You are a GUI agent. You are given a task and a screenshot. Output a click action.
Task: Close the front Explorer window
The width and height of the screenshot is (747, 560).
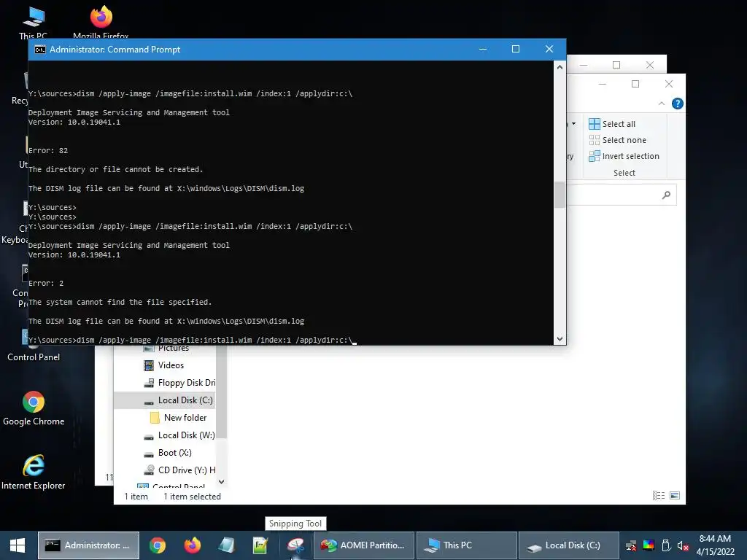click(669, 84)
